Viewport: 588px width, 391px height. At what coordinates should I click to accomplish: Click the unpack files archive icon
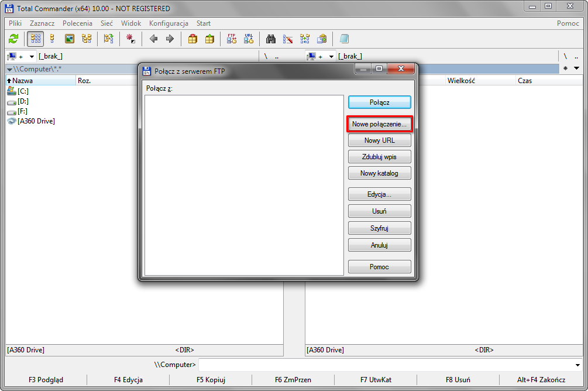(209, 39)
